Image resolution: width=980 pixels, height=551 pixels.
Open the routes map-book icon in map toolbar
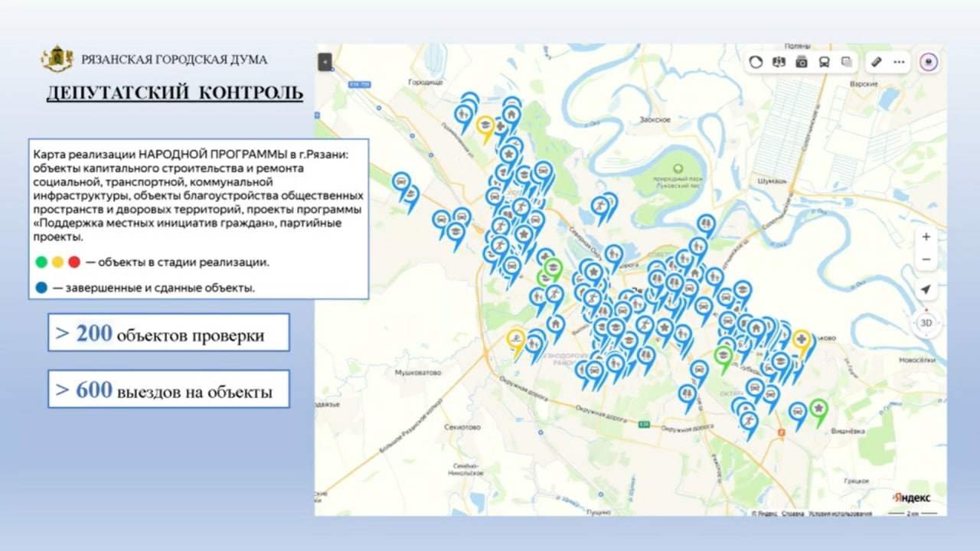click(779, 62)
